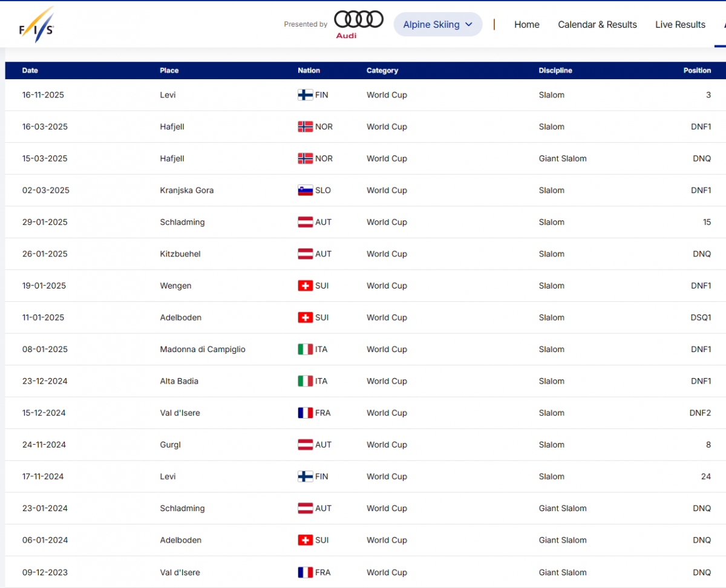The height and width of the screenshot is (588, 726).
Task: Click France flag in 15-12-2024 Val d'Isere row
Action: coord(306,413)
